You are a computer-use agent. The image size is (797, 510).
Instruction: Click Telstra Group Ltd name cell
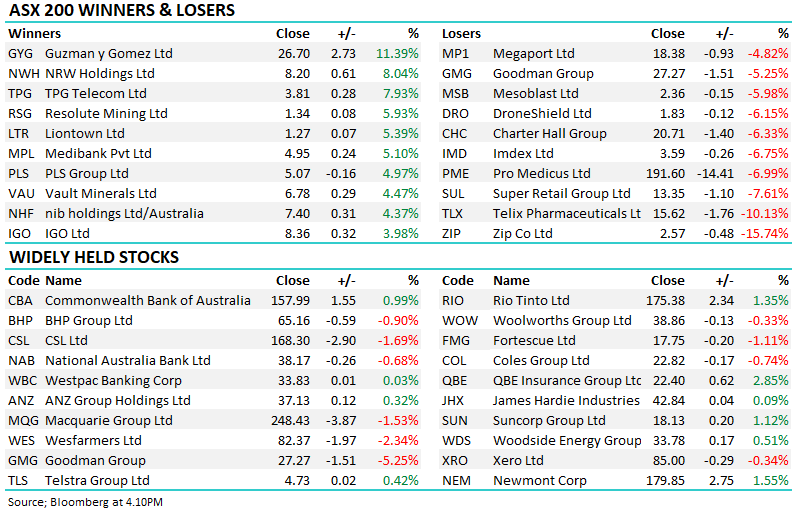tap(97, 481)
